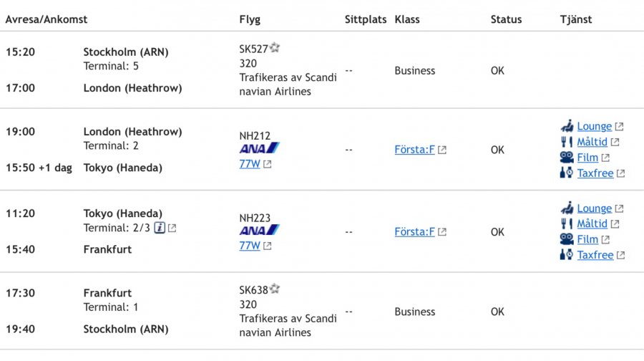
Task: Open the Första:F class link for NH212
Action: point(415,150)
